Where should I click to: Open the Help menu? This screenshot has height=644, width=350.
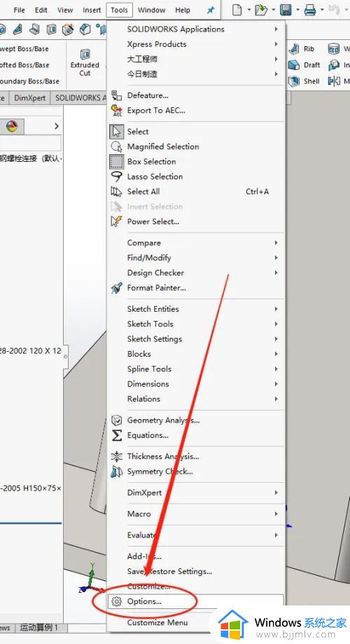point(183,10)
